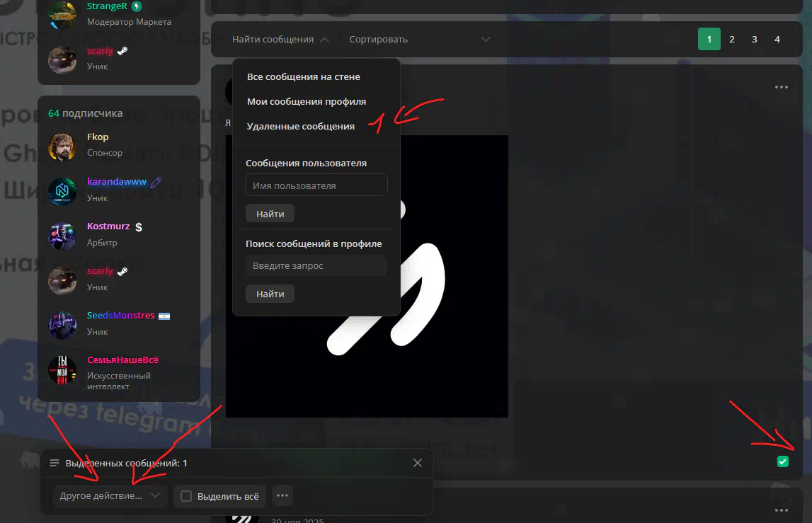The image size is (812, 523).
Task: Collapse 'Найти сообщения' dropdown
Action: [x=280, y=40]
